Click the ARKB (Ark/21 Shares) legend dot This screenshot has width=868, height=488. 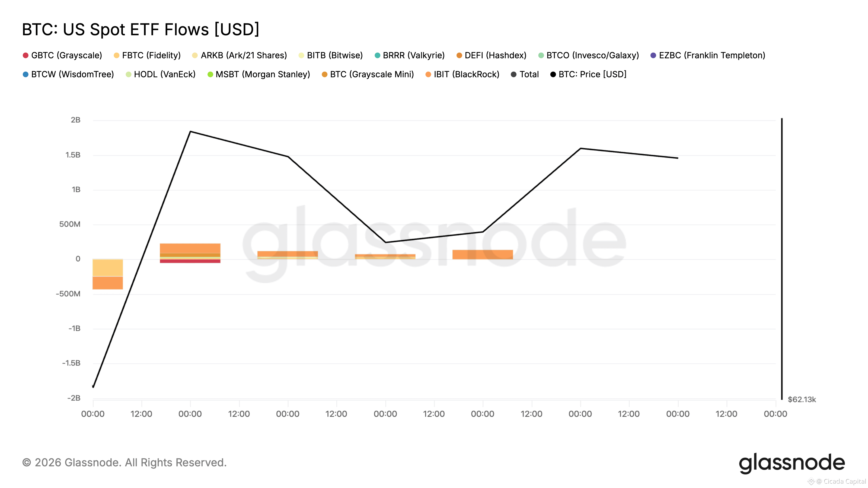(x=195, y=56)
